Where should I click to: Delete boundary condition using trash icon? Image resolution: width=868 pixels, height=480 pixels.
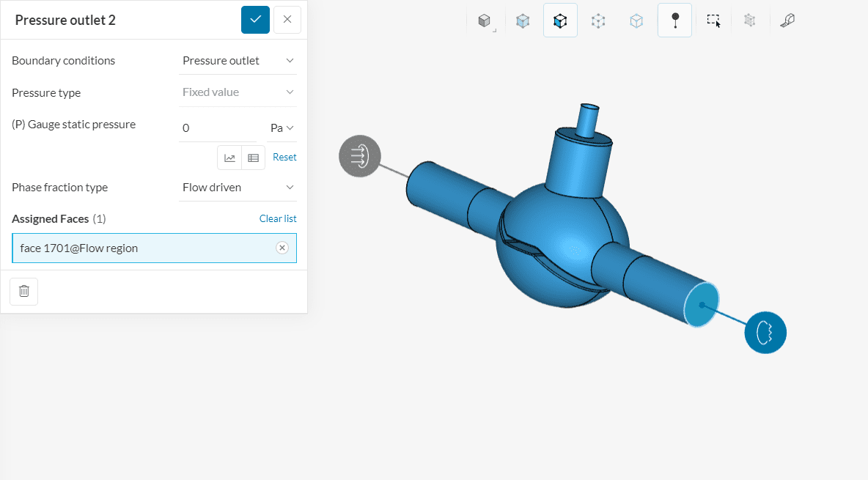pos(23,291)
